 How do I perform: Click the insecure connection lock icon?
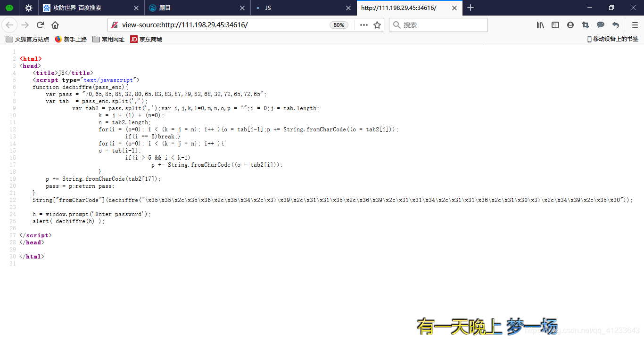point(115,25)
